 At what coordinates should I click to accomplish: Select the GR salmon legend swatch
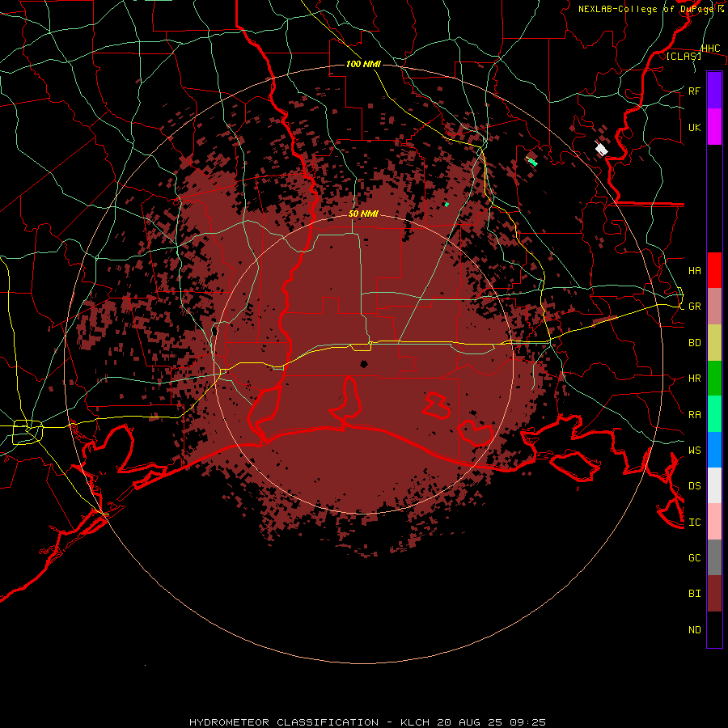click(714, 306)
